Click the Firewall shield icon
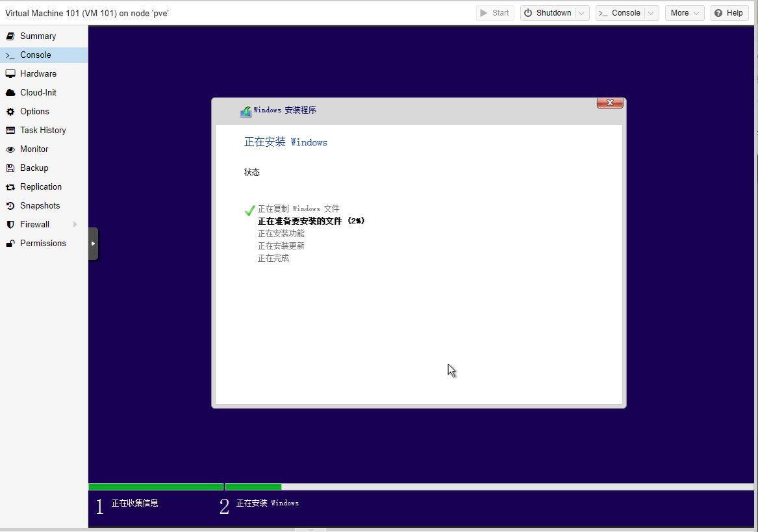This screenshot has width=758, height=532. (x=10, y=225)
